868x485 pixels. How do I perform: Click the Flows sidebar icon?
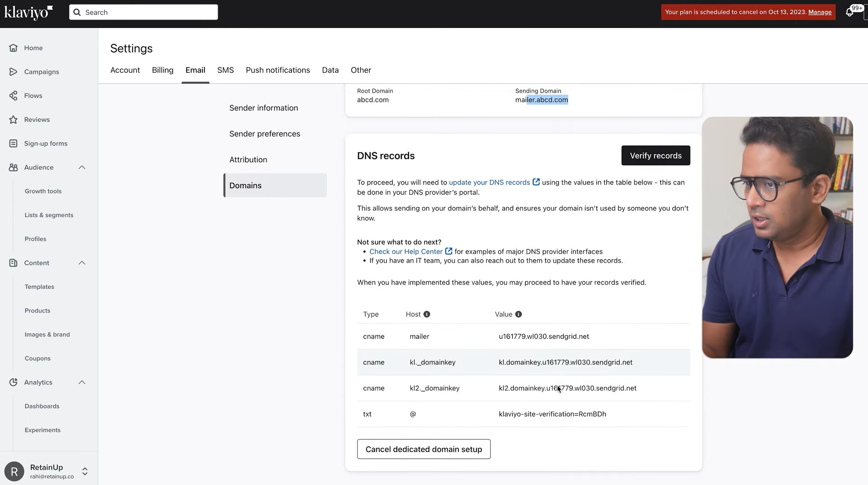click(x=13, y=96)
